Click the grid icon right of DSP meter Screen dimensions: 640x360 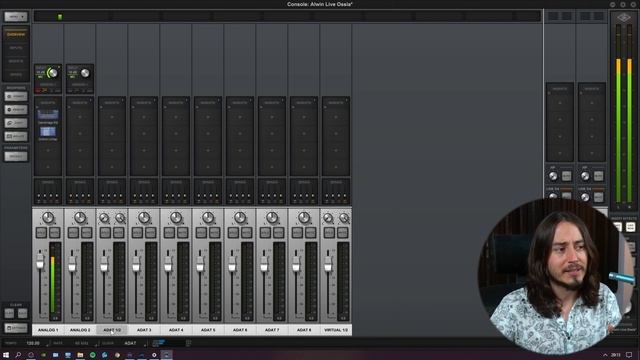coord(188,343)
